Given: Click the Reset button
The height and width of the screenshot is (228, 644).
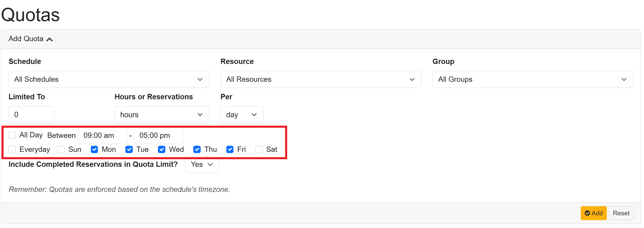Looking at the screenshot, I should (x=621, y=213).
